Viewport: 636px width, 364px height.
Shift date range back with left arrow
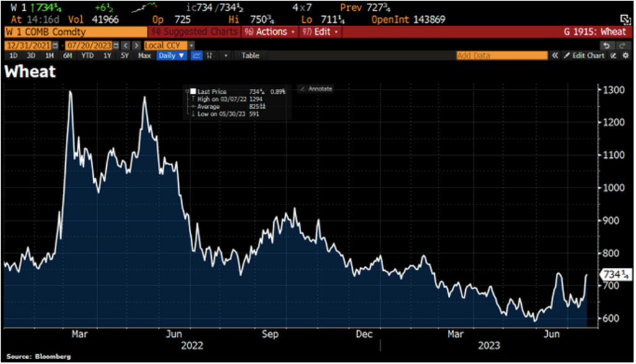pyautogui.click(x=125, y=45)
